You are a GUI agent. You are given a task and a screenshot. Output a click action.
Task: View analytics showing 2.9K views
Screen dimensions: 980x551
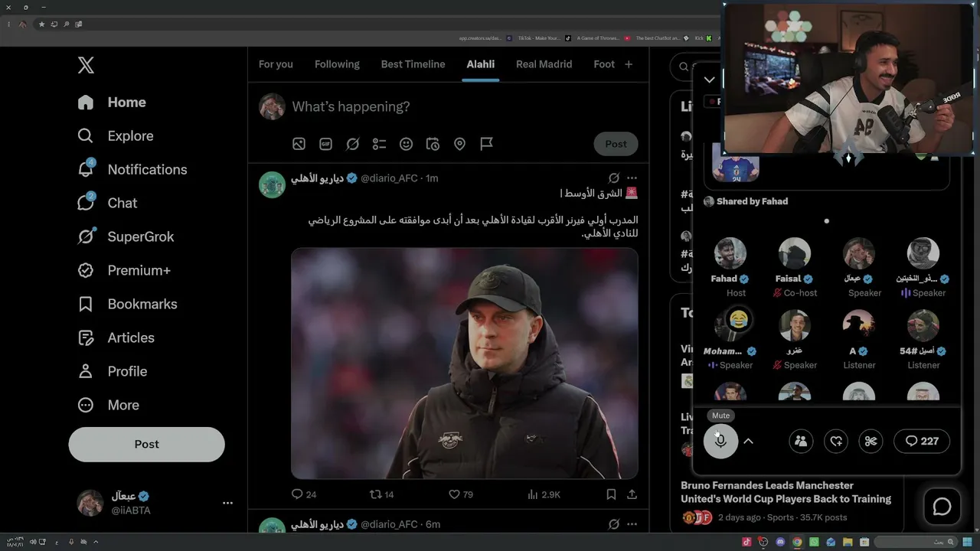(x=544, y=494)
